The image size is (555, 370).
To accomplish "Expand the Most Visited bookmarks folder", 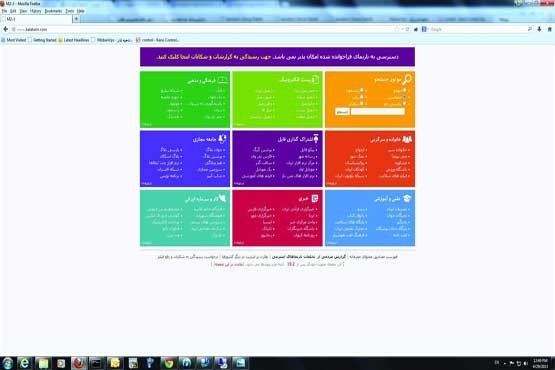I will coord(13,40).
